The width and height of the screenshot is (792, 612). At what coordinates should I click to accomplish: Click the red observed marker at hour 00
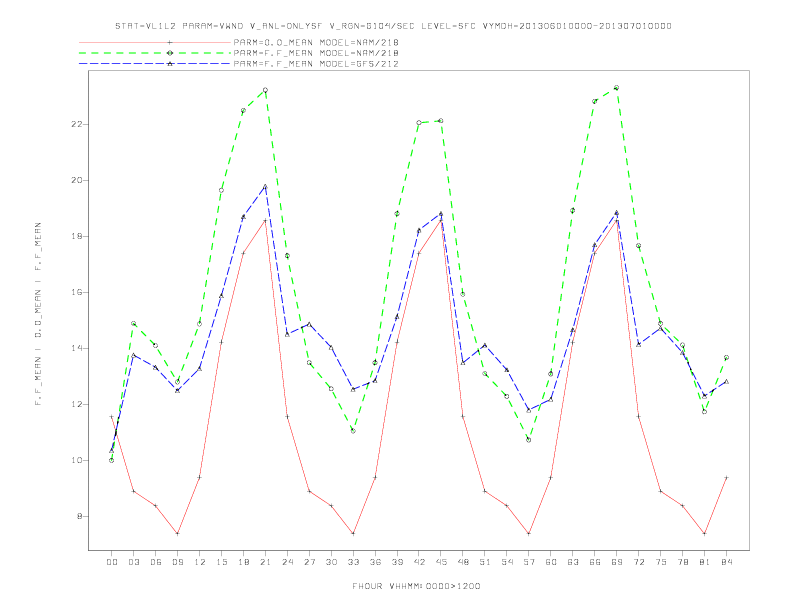click(x=112, y=417)
